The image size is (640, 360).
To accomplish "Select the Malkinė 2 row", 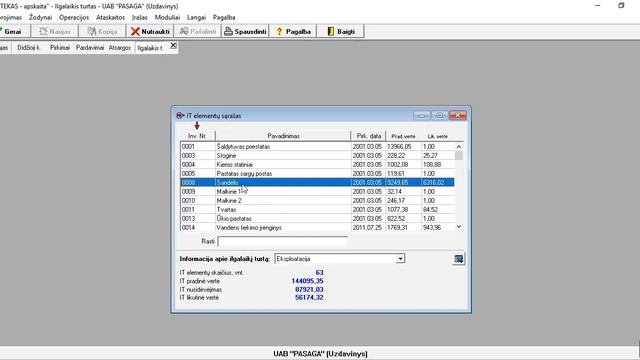I will point(318,200).
